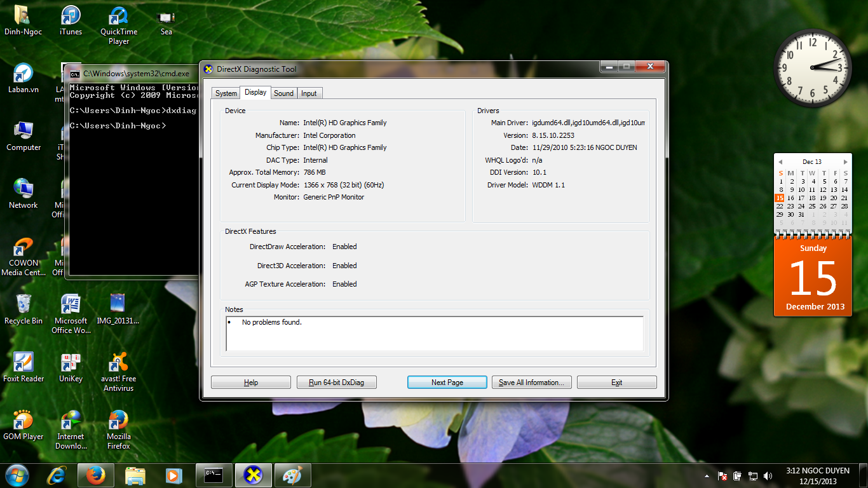Launch Foxit Reader shortcut
Screen dimensions: 868x488
[24, 368]
